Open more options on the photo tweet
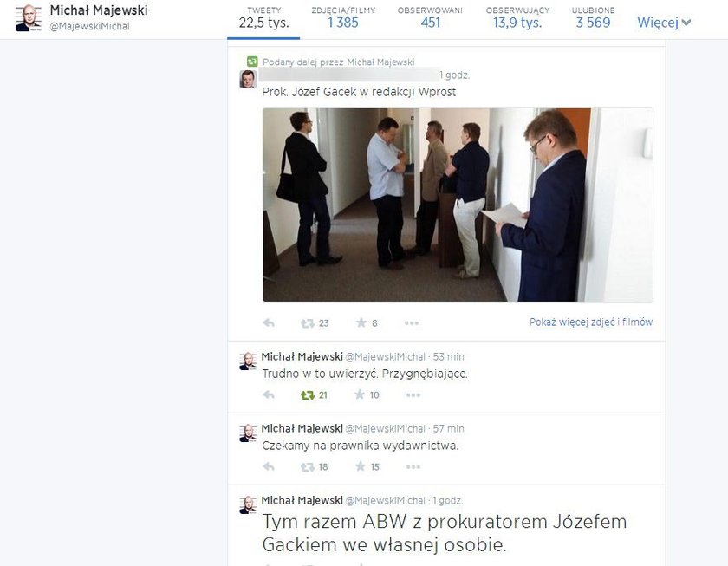The height and width of the screenshot is (566, 728). pos(412,323)
